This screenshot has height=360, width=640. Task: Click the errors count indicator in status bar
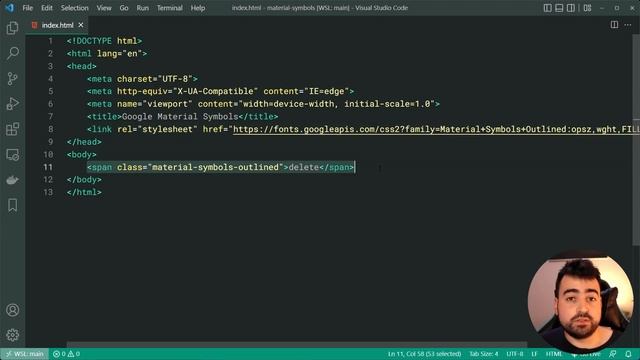click(x=60, y=354)
